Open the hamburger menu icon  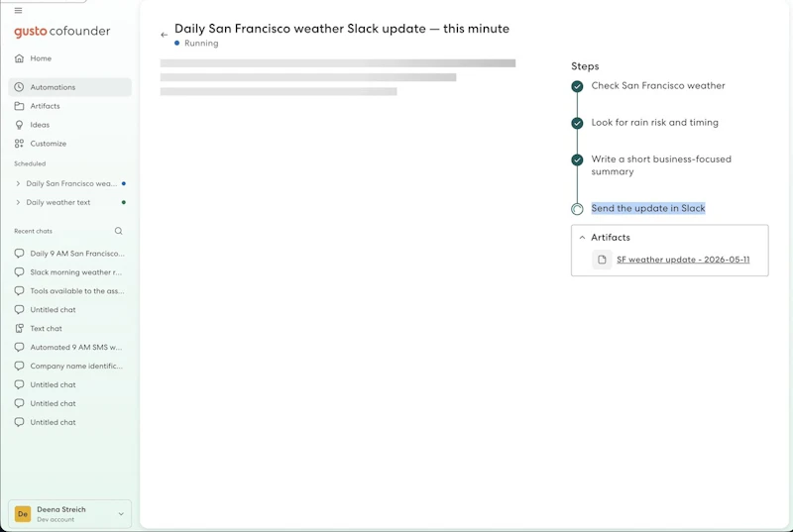[18, 11]
